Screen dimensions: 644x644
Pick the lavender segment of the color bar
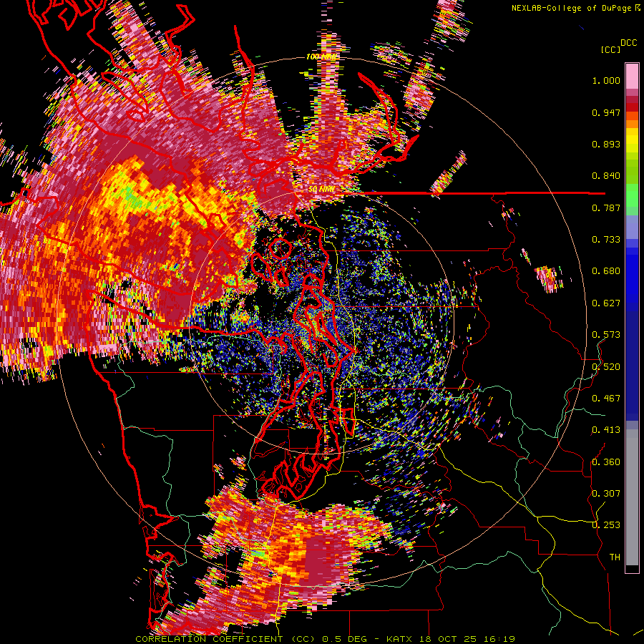pos(632,227)
